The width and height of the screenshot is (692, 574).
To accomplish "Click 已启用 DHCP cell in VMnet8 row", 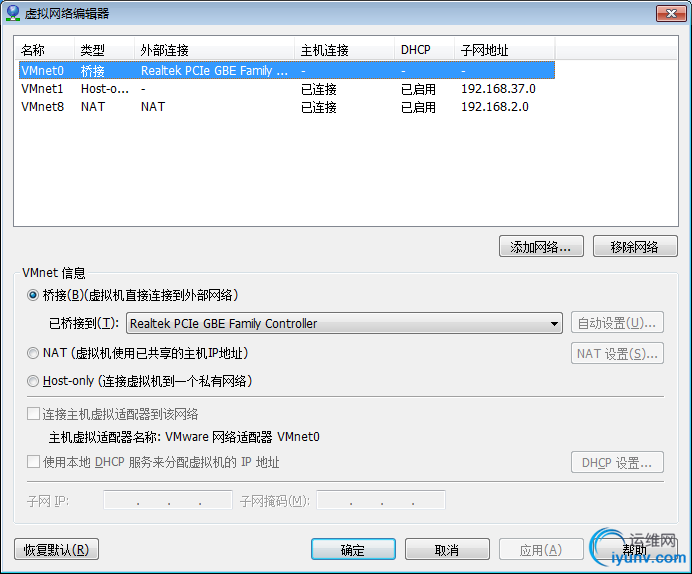I will coord(418,107).
